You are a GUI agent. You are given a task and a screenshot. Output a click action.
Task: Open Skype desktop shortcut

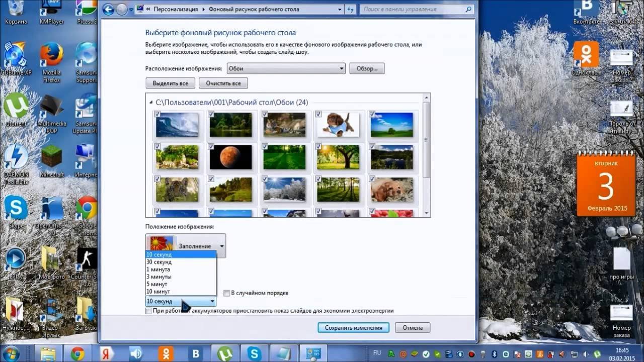tap(16, 211)
